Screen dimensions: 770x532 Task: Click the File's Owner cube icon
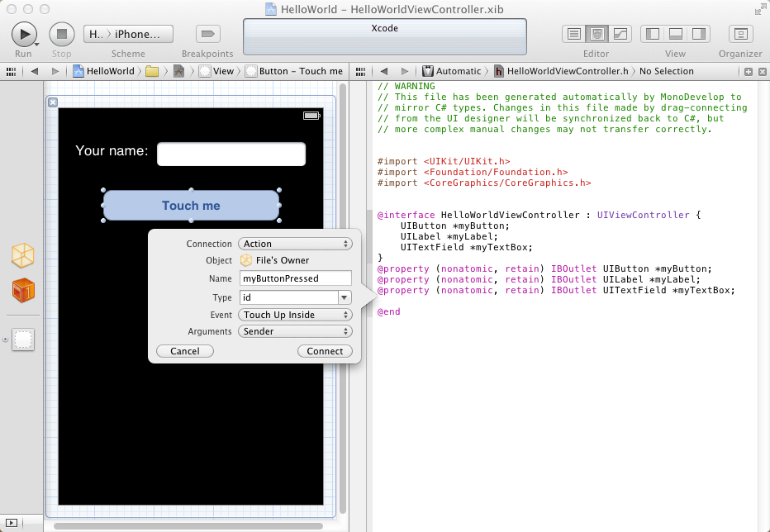click(23, 255)
